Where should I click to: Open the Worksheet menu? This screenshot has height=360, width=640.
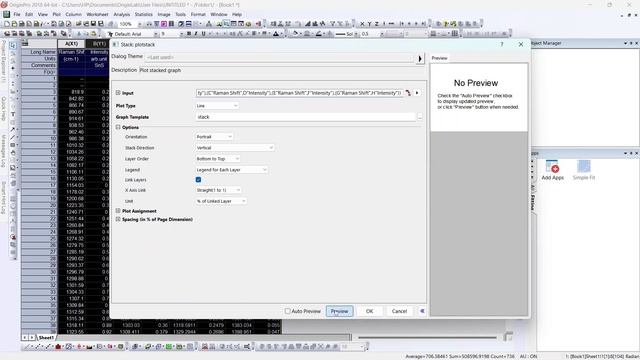click(x=97, y=14)
